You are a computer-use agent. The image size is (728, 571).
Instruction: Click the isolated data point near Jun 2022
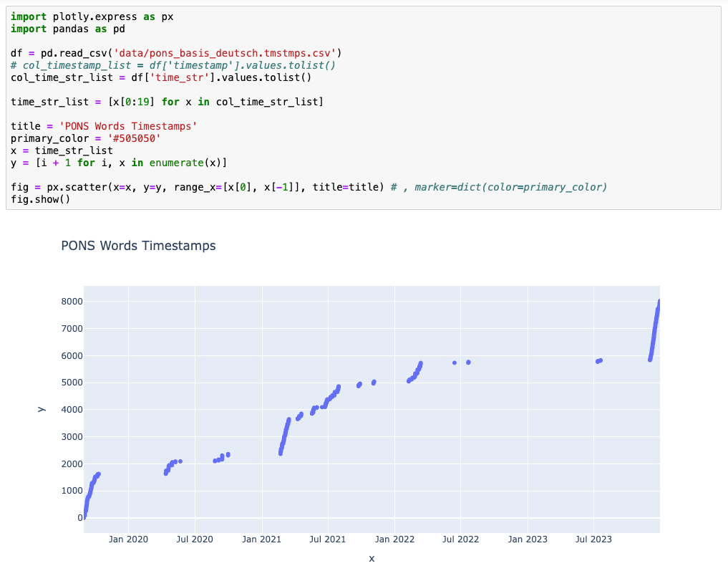tap(456, 363)
